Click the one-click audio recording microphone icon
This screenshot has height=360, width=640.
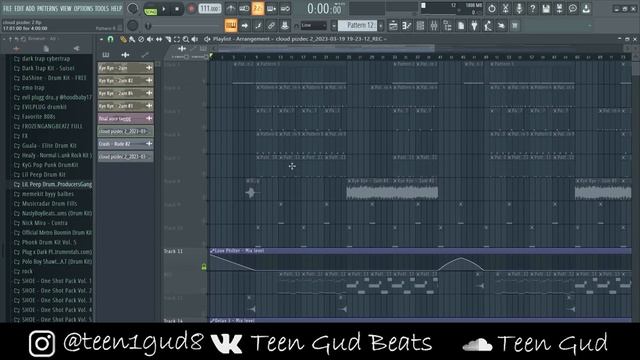pyautogui.click(x=519, y=9)
